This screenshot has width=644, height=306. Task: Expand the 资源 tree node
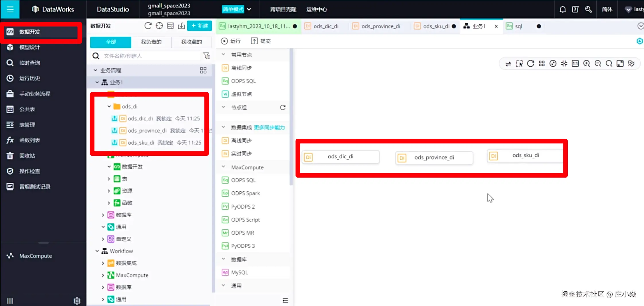(109, 191)
